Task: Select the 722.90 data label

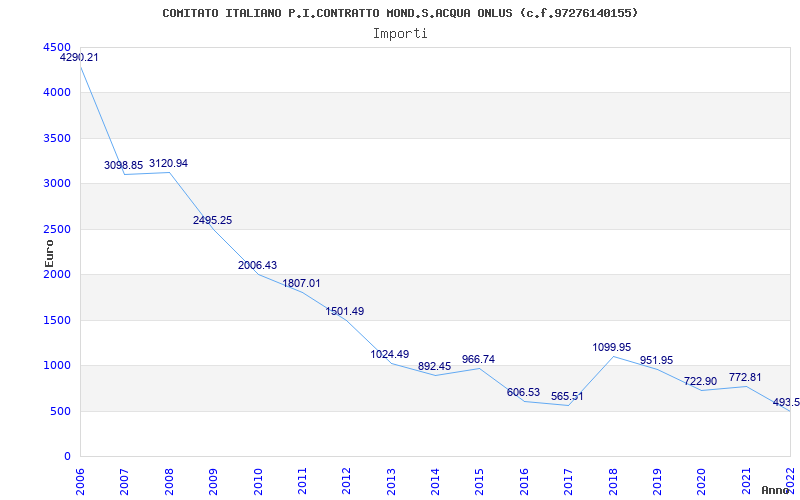Action: tap(701, 382)
